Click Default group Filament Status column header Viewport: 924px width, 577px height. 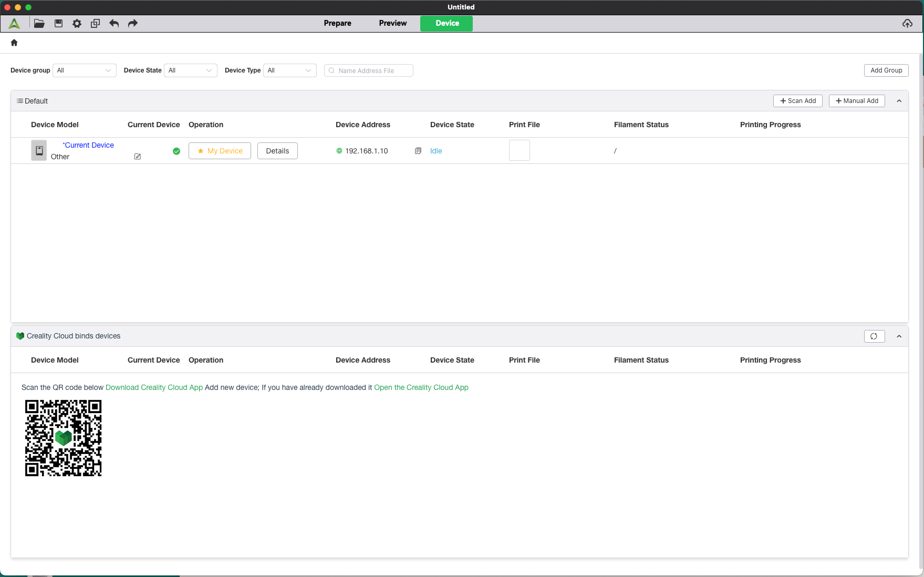click(641, 125)
